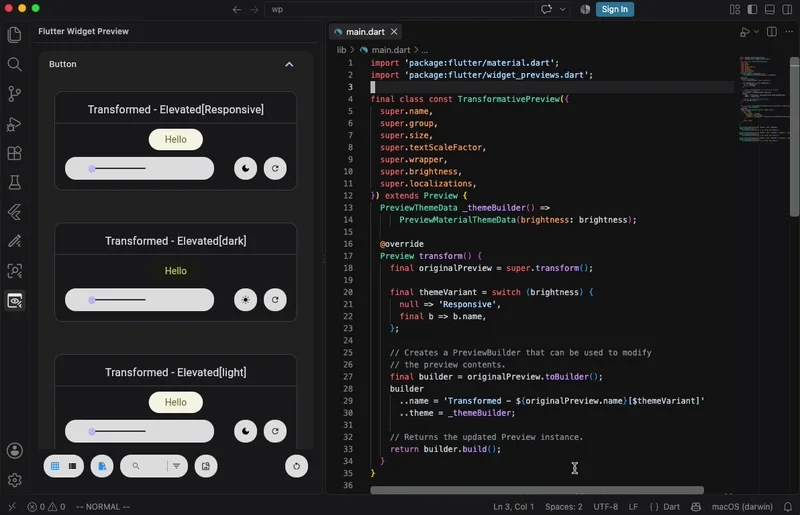Toggle dark mode in Elevated[light] preview
The width and height of the screenshot is (800, 515).
coord(245,431)
